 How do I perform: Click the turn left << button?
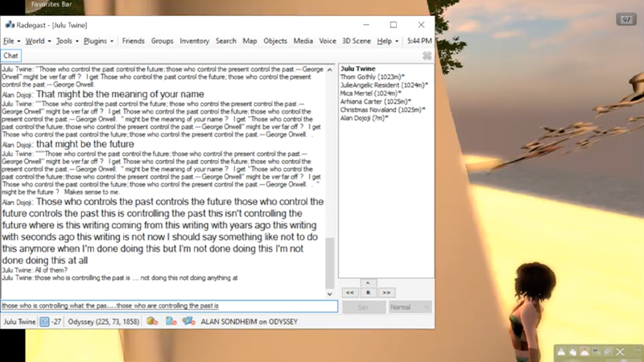349,293
